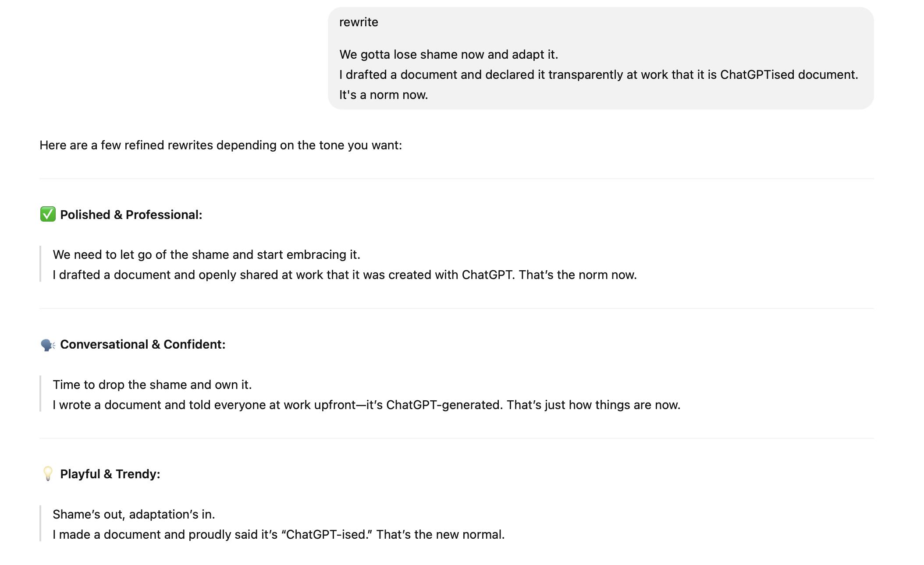Click the word "ChatGPTised" in user bubble

pyautogui.click(x=757, y=75)
